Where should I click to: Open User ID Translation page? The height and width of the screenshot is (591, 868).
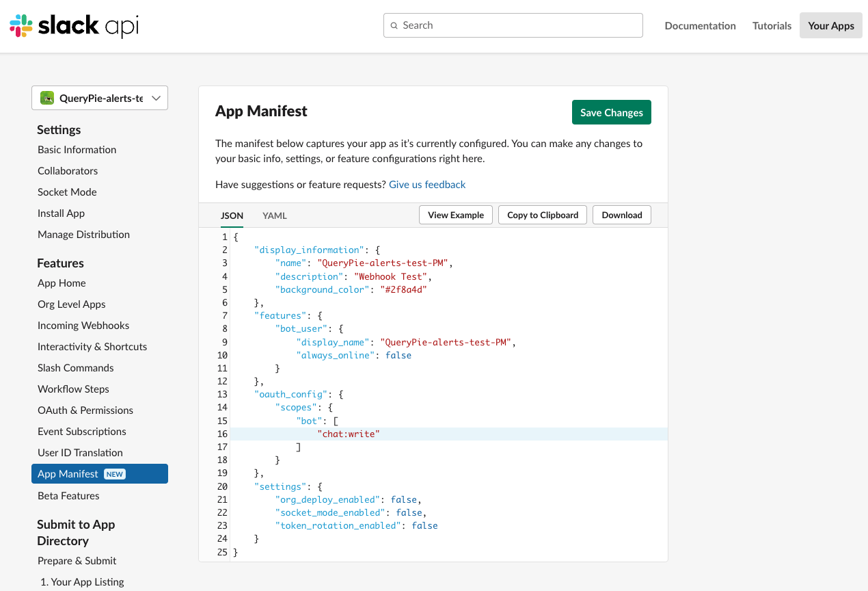click(x=80, y=453)
